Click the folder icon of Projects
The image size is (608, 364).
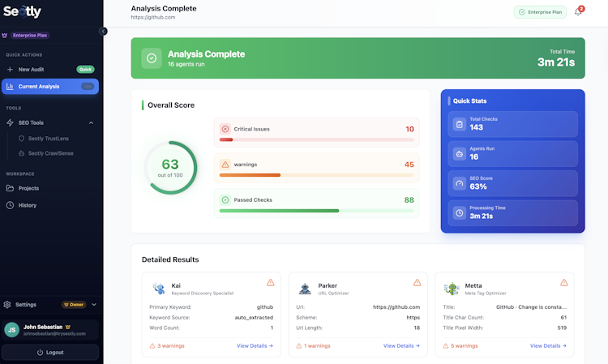pyautogui.click(x=10, y=188)
